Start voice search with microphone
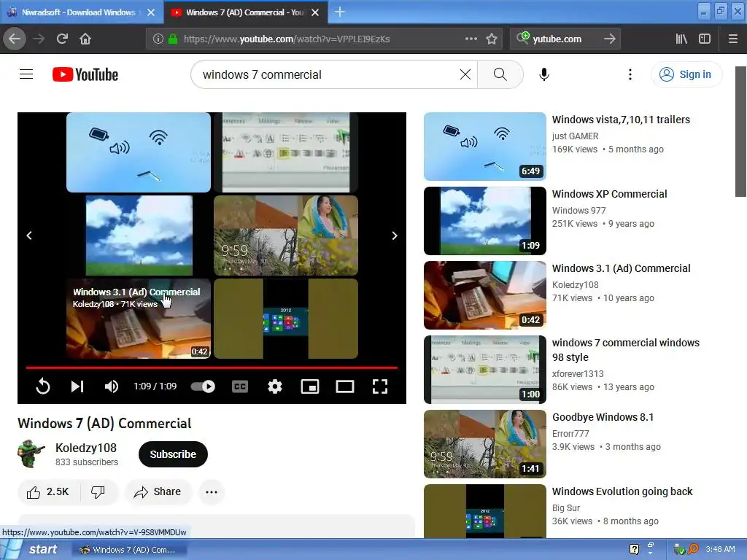747x560 pixels. click(544, 74)
